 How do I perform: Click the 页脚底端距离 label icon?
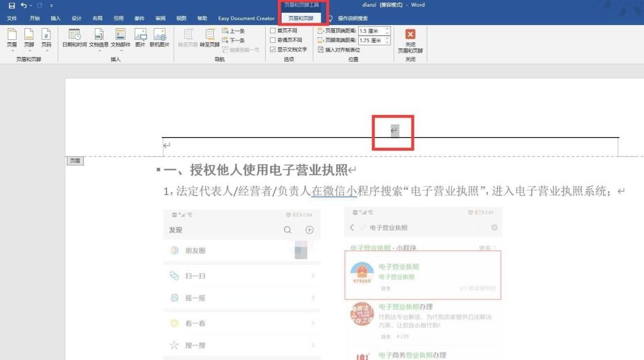point(320,40)
